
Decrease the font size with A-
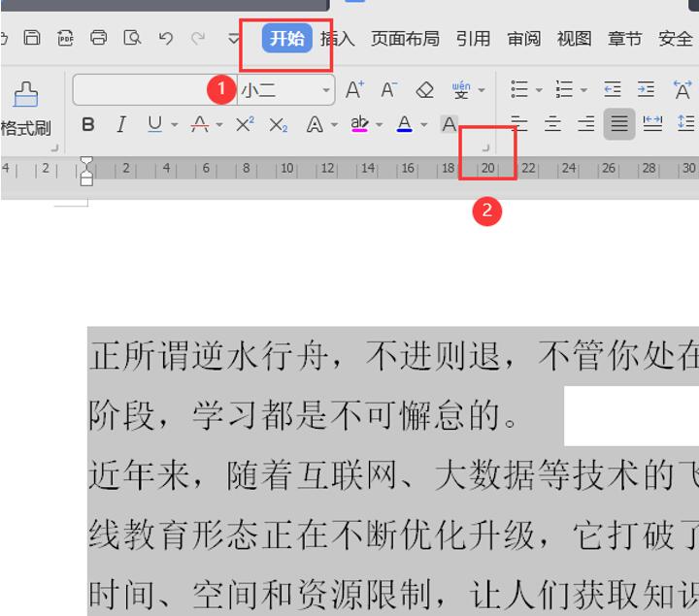point(388,89)
